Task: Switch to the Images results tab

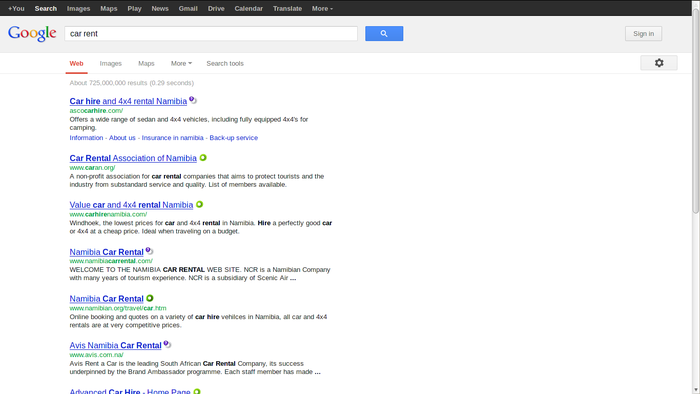Action: pos(111,63)
